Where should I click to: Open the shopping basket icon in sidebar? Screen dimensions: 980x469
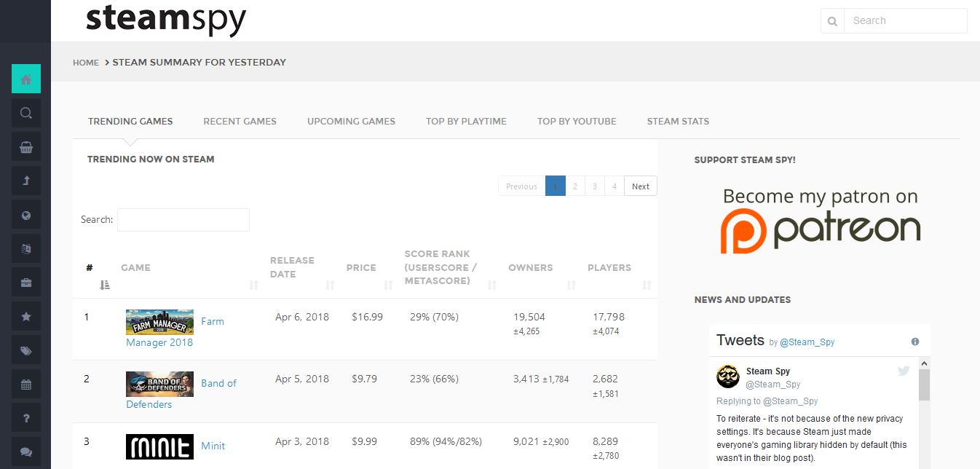pyautogui.click(x=26, y=147)
